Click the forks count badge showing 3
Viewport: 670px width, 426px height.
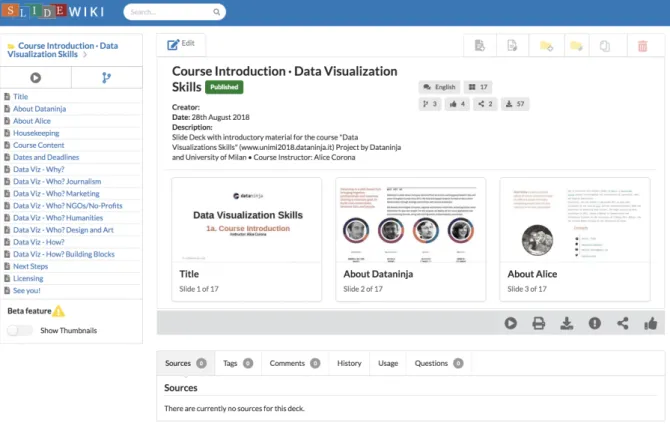[430, 104]
